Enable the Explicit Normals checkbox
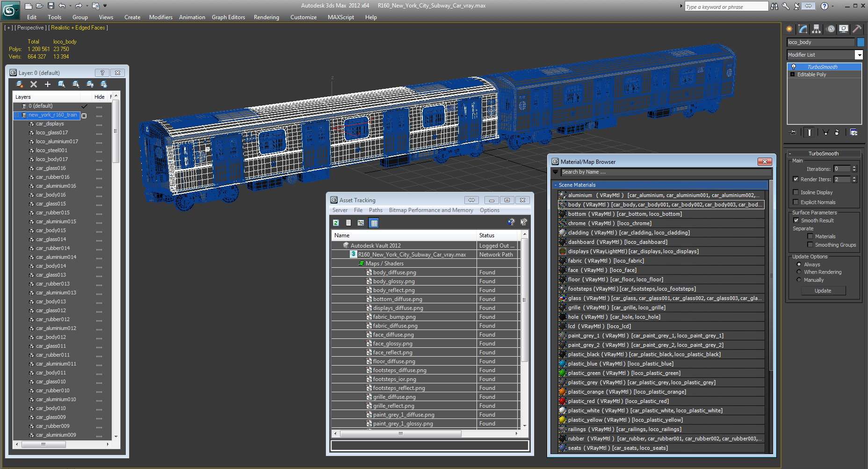This screenshot has height=469, width=868. pyautogui.click(x=796, y=202)
